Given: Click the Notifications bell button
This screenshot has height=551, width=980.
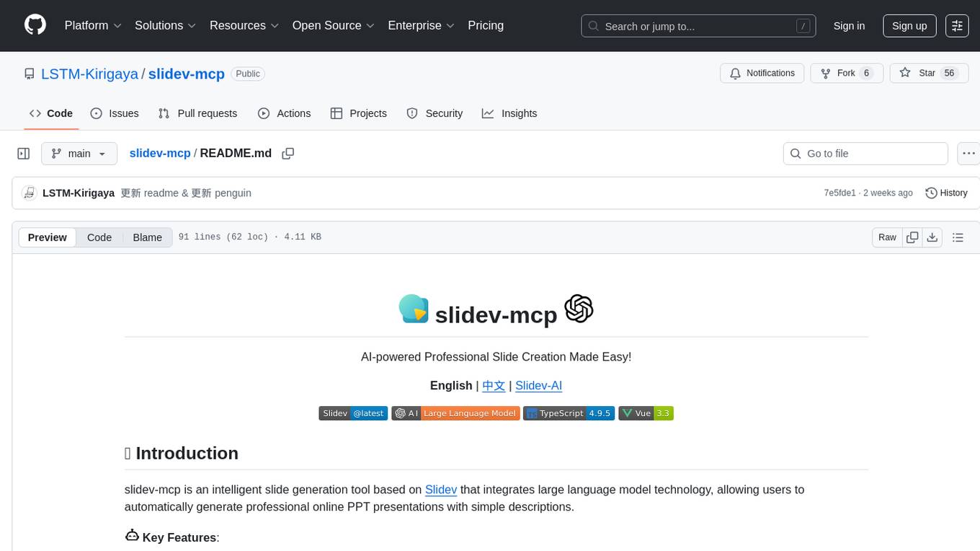Looking at the screenshot, I should pyautogui.click(x=762, y=73).
